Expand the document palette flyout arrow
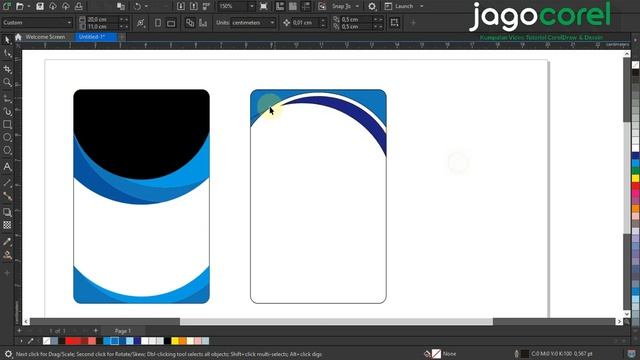The width and height of the screenshot is (640, 360). 21,341
